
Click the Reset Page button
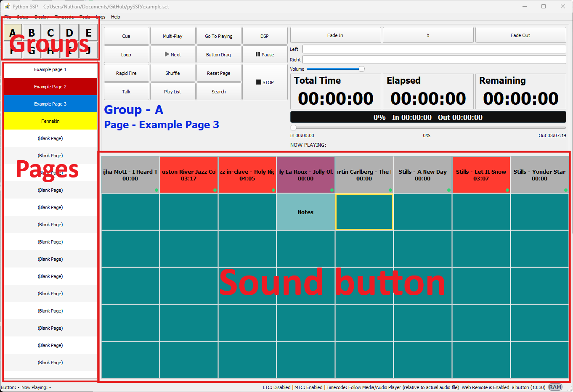(219, 72)
